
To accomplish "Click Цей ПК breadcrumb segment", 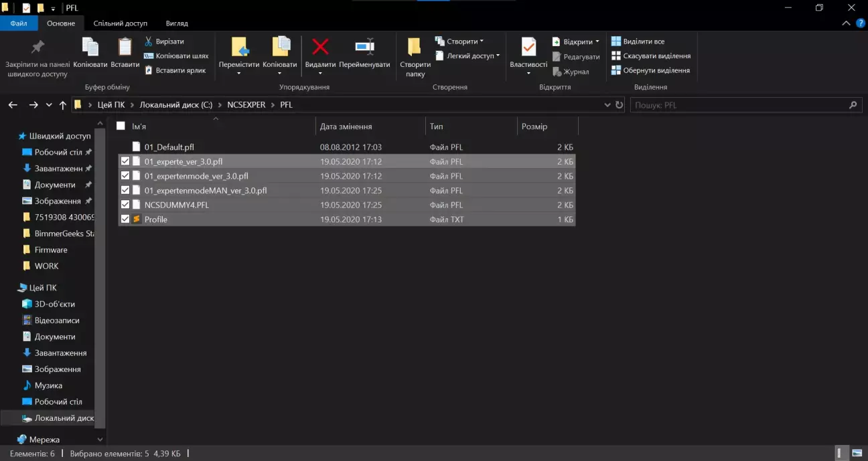I will coord(111,105).
